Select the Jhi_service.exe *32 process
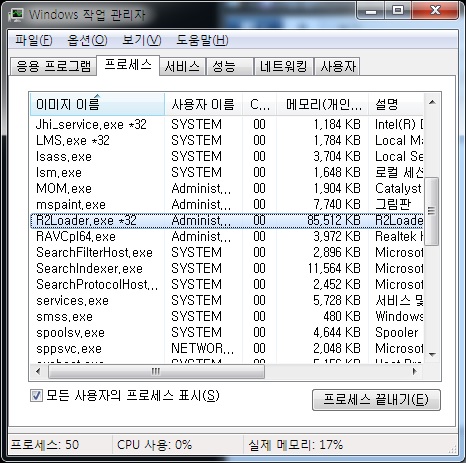 click(227, 124)
